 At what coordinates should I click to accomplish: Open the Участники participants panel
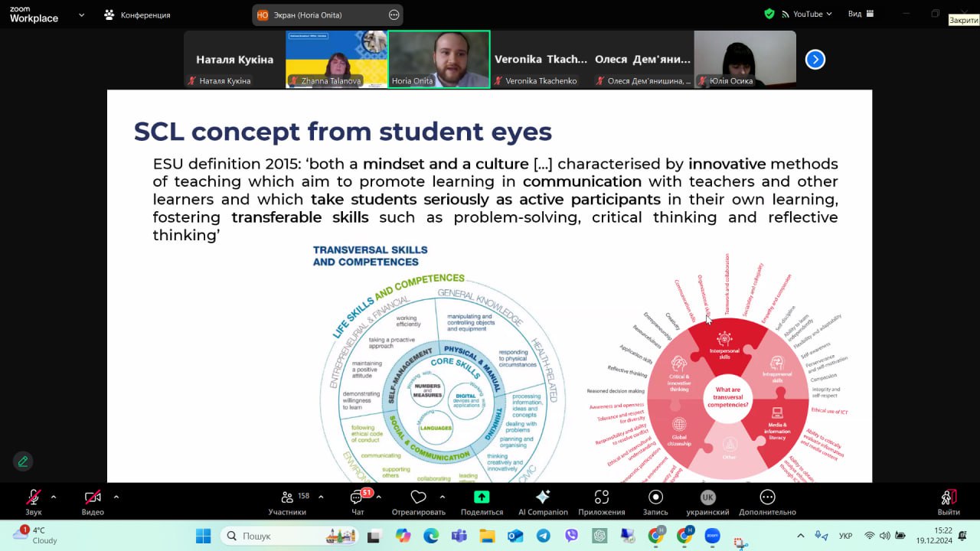(287, 501)
